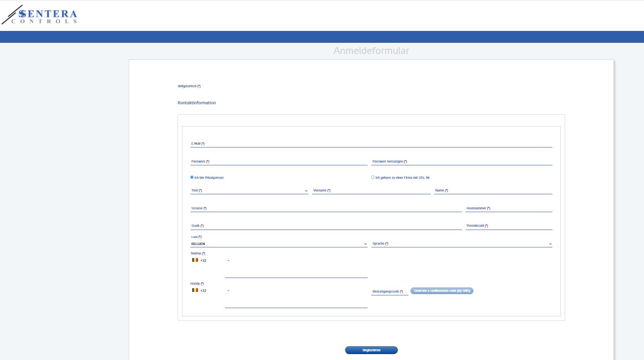Open the Sprache language dropdown
Viewport: 644px width, 360px height.
point(462,244)
